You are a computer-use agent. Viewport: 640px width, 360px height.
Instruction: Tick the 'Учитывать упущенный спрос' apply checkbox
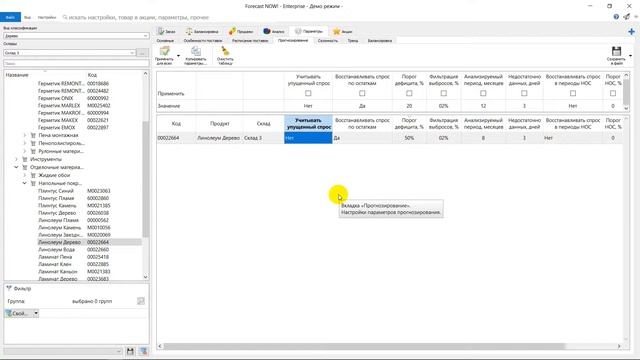click(308, 93)
